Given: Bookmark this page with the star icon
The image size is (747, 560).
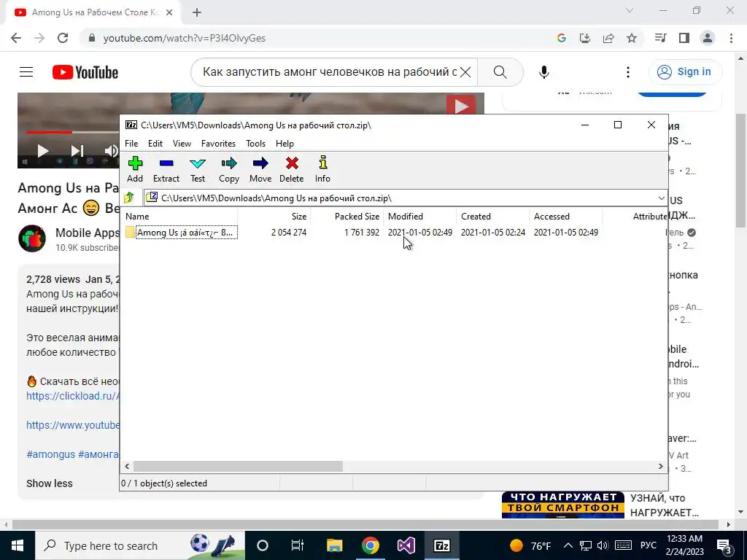Looking at the screenshot, I should (632, 38).
